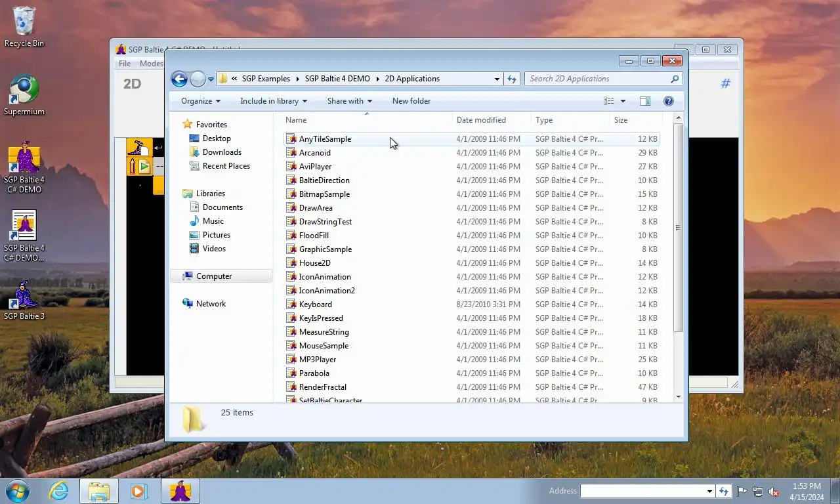Select Desktop in the navigation pane
This screenshot has height=504, width=840.
[x=217, y=138]
